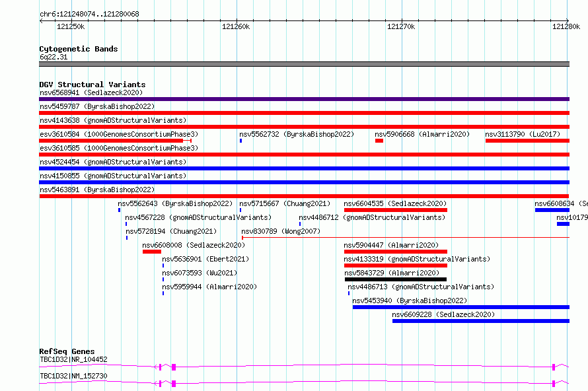This screenshot has height=391, width=588.
Task: Click chr6:121248074..121280068 coordinates text
Action: click(x=89, y=14)
